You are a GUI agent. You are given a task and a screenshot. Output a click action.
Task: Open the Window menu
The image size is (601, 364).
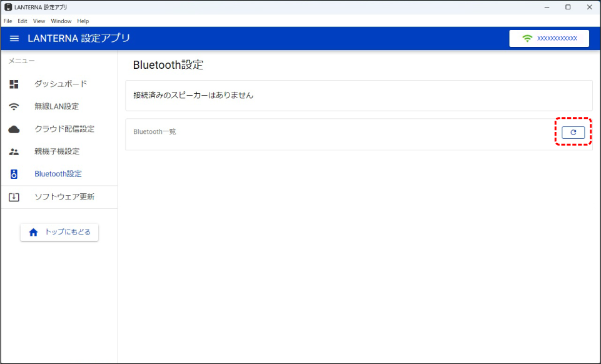61,21
